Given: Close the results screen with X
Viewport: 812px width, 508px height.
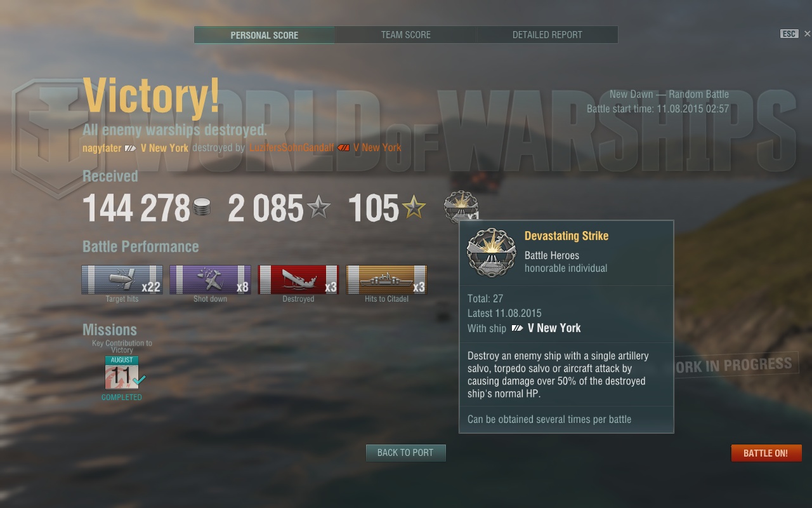Looking at the screenshot, I should point(807,34).
